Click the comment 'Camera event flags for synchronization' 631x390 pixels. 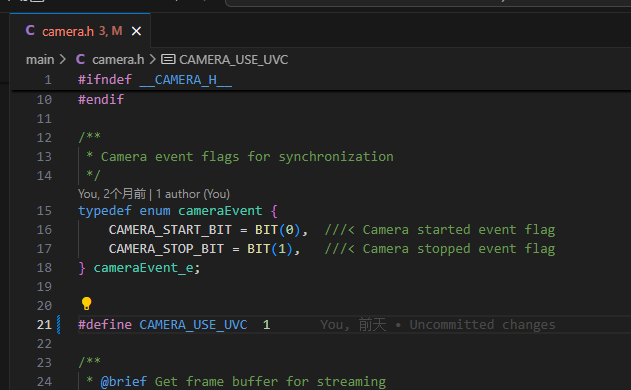tap(247, 156)
